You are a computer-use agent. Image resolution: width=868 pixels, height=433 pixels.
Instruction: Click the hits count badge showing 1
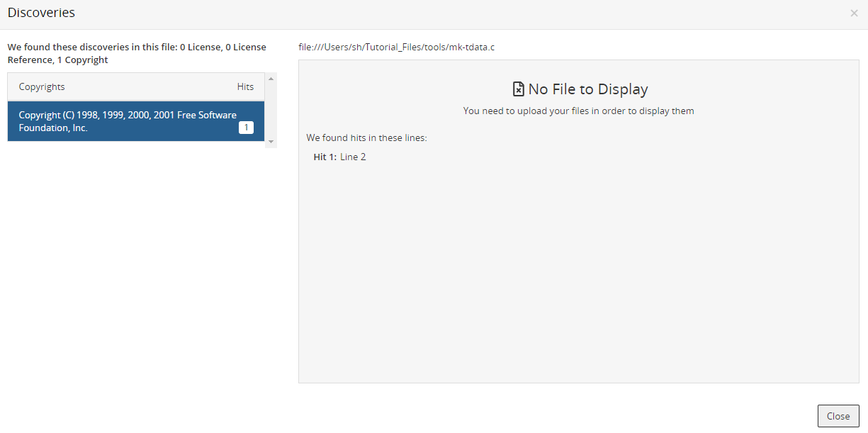[246, 128]
